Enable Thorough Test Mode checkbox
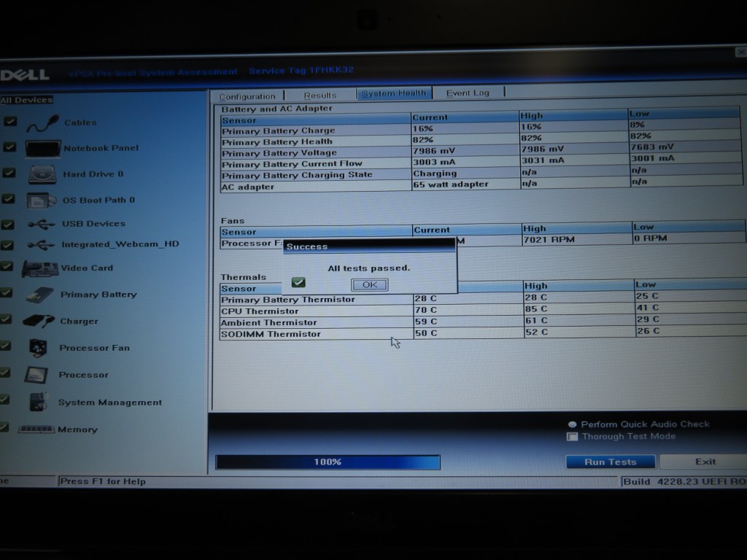Viewport: 747px width, 560px height. tap(572, 436)
